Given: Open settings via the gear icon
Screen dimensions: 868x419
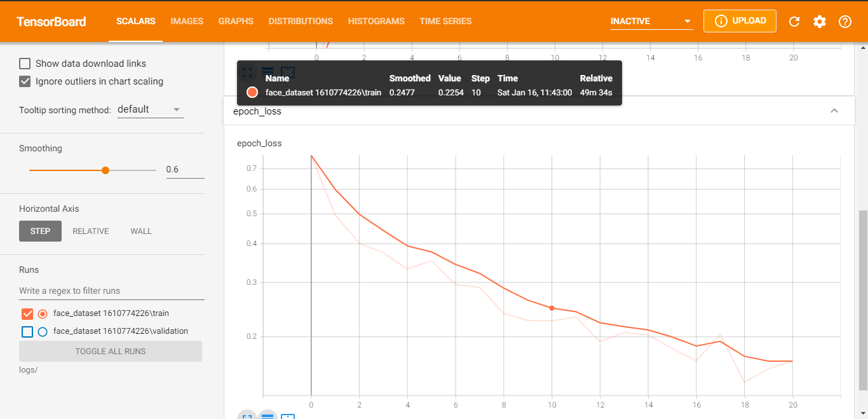Looking at the screenshot, I should 820,22.
